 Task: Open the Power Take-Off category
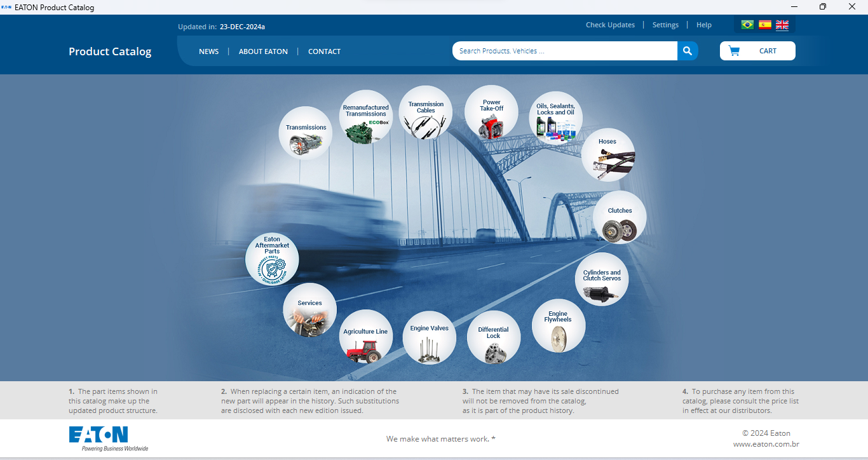[491, 112]
